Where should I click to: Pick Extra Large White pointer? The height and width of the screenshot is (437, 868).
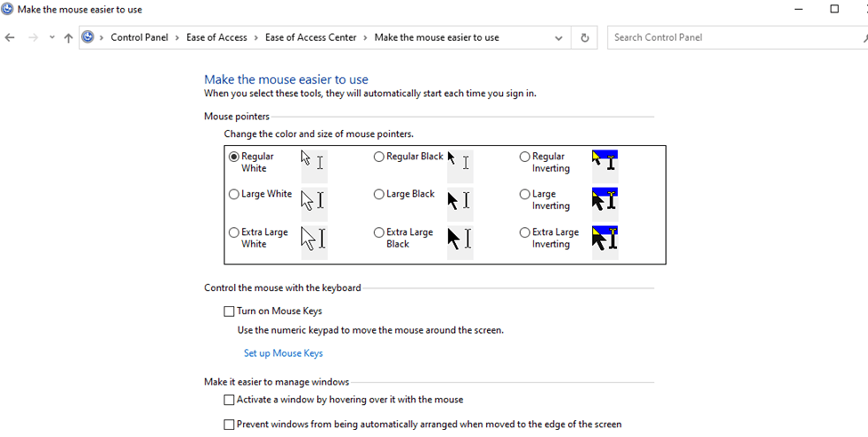[x=234, y=232]
